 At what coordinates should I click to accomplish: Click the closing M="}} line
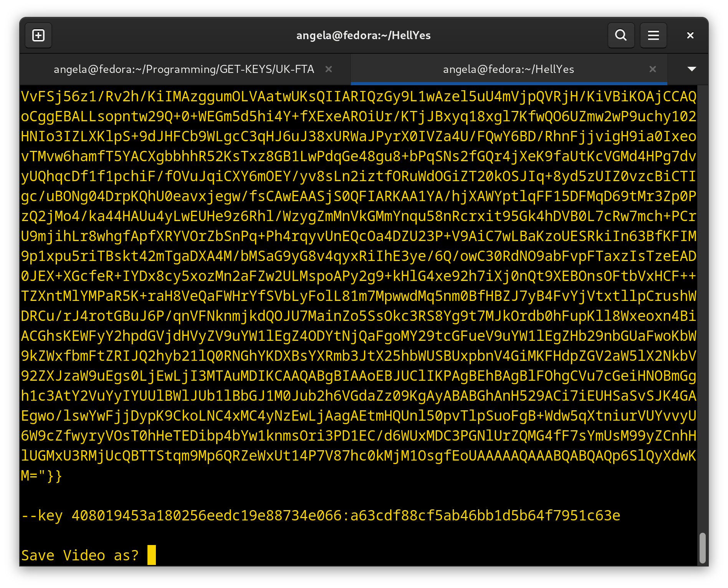[41, 476]
